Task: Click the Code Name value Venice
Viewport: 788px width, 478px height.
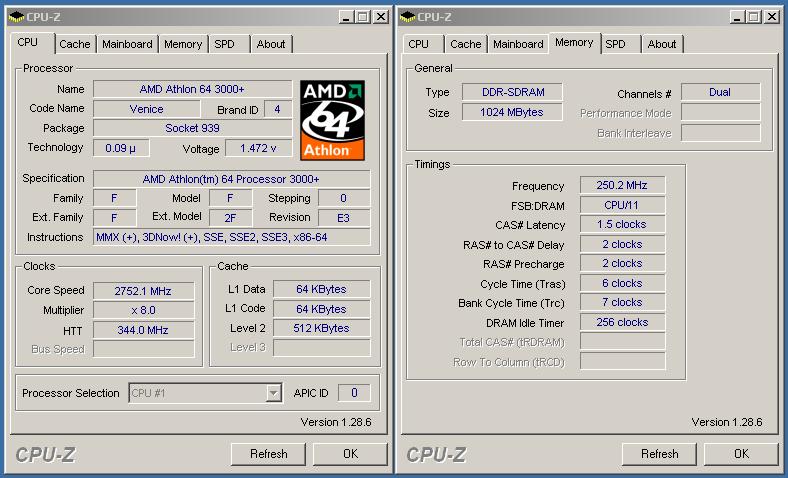Action: coord(146,109)
